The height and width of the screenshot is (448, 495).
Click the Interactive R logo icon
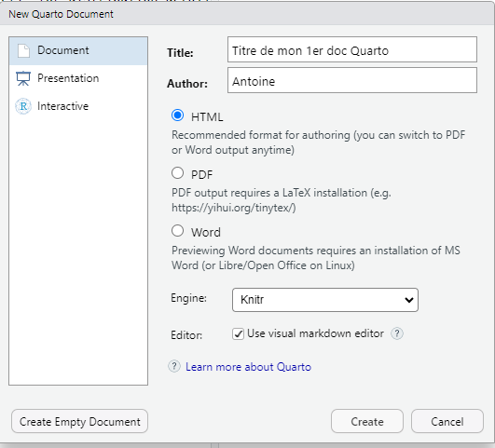click(23, 106)
